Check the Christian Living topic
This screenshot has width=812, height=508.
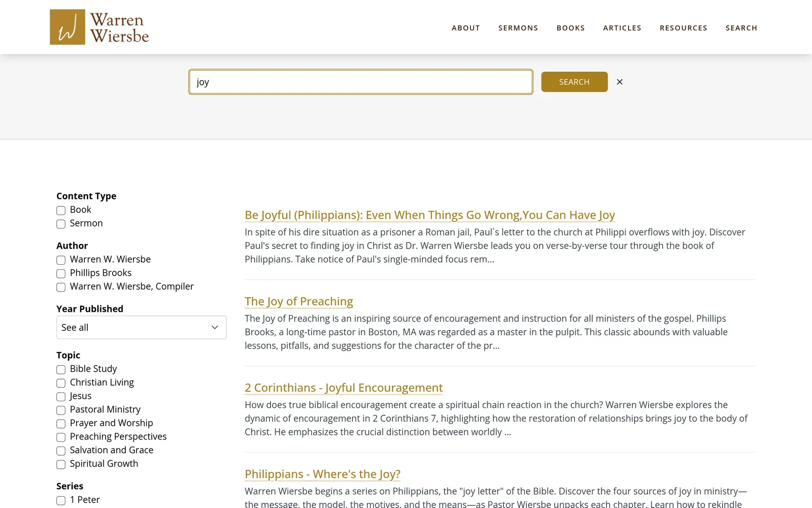pyautogui.click(x=61, y=383)
